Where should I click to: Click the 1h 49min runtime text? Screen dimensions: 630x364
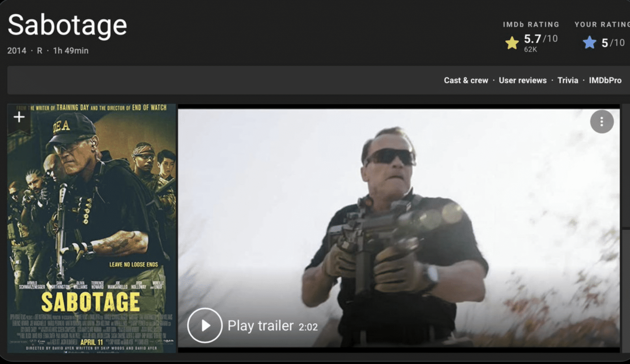(71, 51)
